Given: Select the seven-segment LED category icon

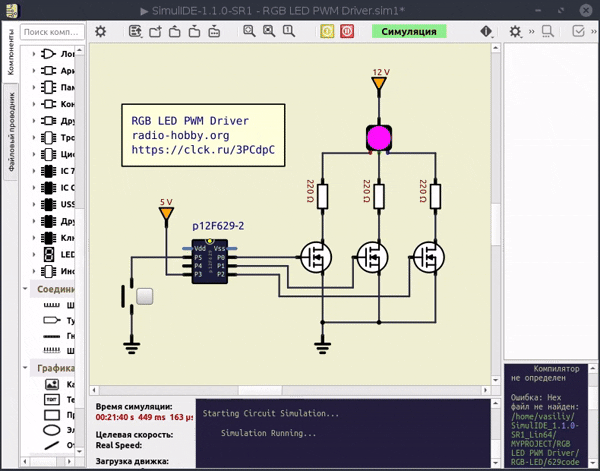Looking at the screenshot, I should (x=49, y=254).
